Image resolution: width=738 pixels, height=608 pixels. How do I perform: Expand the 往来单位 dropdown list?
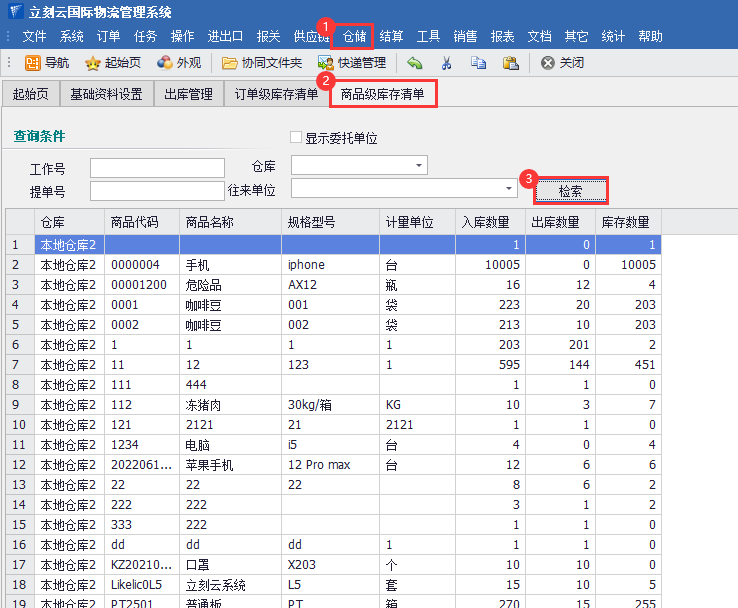coord(508,188)
